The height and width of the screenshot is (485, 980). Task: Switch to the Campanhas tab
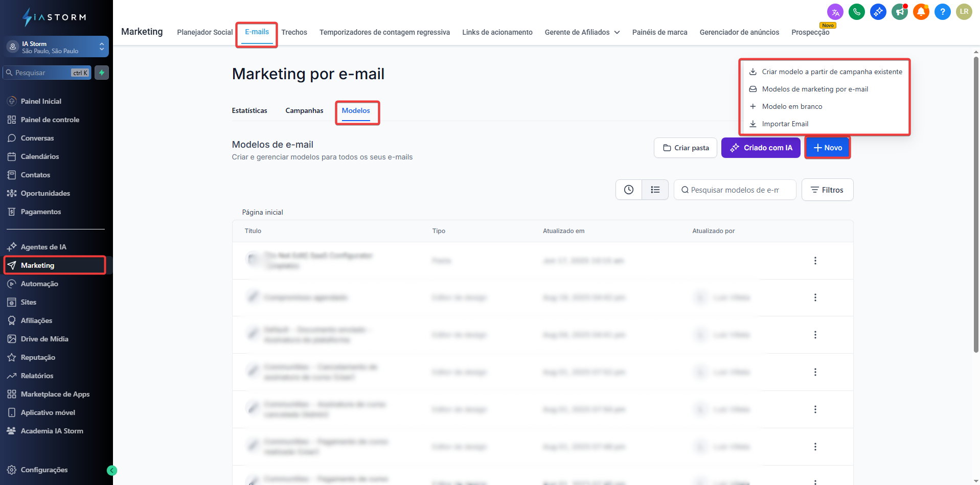point(304,110)
